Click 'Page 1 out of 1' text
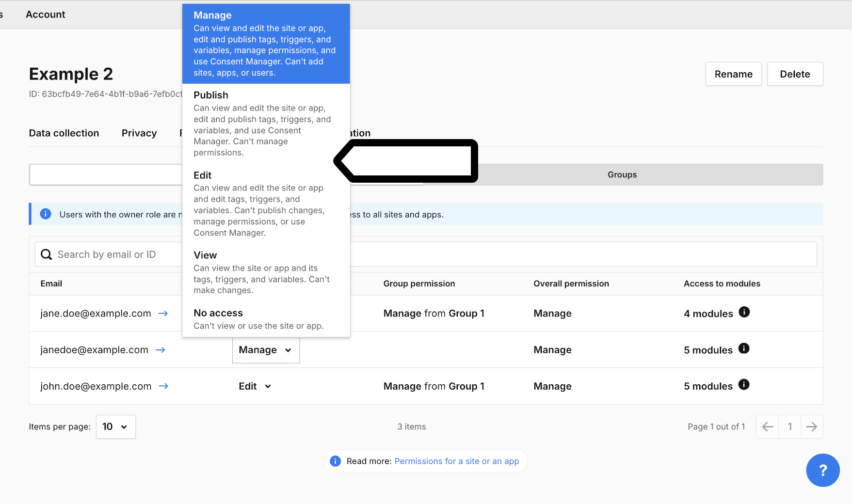 click(716, 426)
